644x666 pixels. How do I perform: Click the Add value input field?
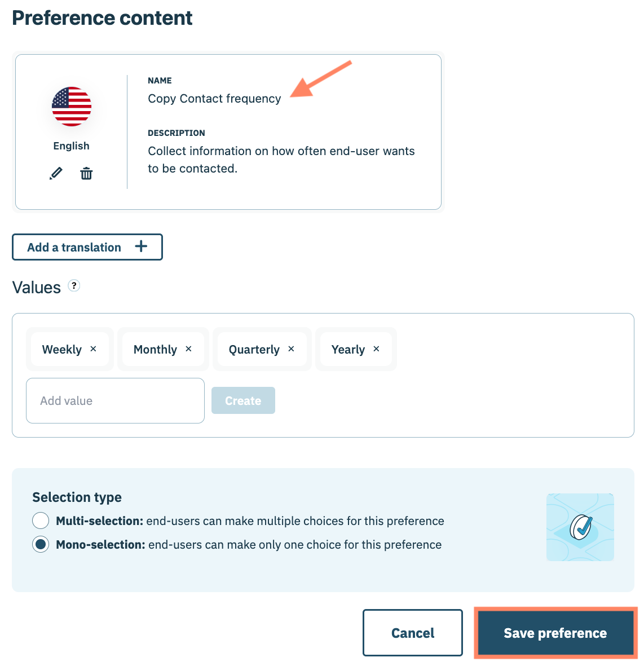115,400
